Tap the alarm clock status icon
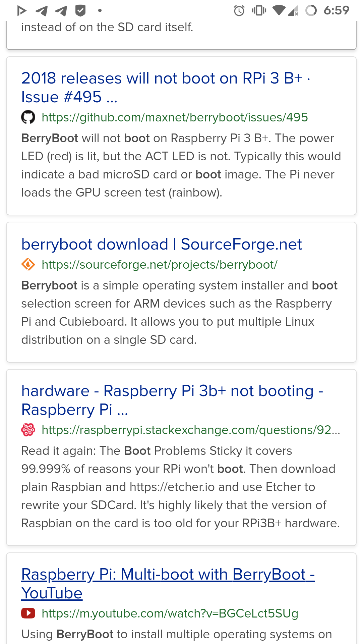 [239, 11]
